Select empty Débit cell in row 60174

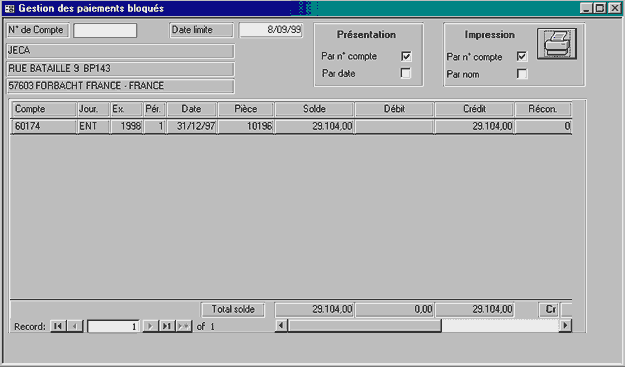click(x=394, y=126)
